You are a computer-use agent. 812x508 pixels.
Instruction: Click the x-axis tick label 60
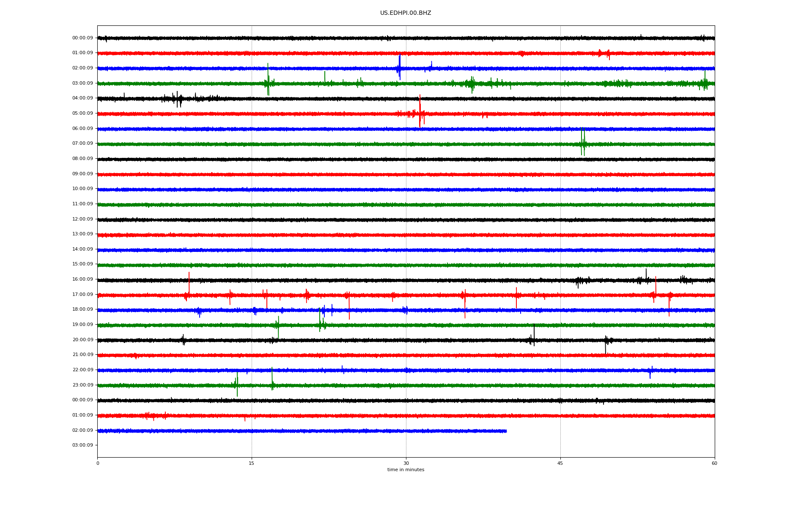pyautogui.click(x=714, y=463)
